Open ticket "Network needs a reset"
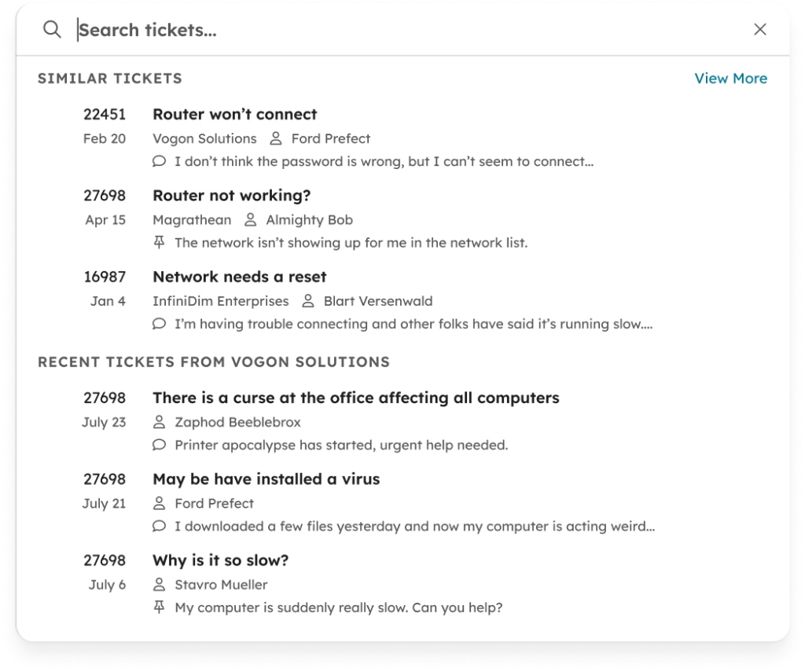This screenshot has width=805, height=672. 240,277
